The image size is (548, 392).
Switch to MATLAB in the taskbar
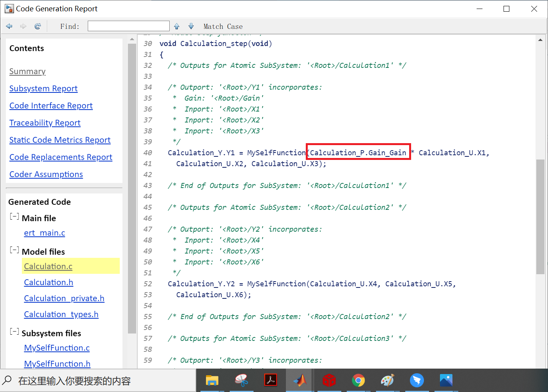[300, 380]
